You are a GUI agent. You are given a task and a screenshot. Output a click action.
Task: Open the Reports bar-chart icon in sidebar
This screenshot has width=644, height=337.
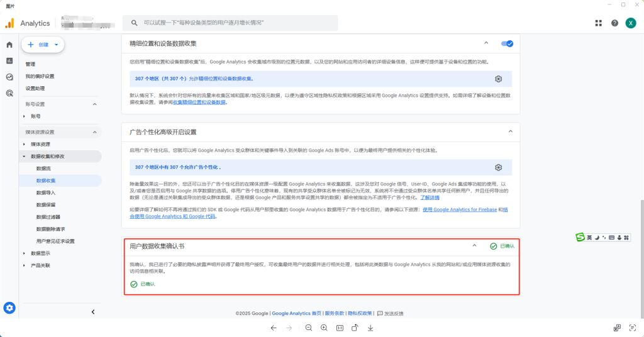9,61
